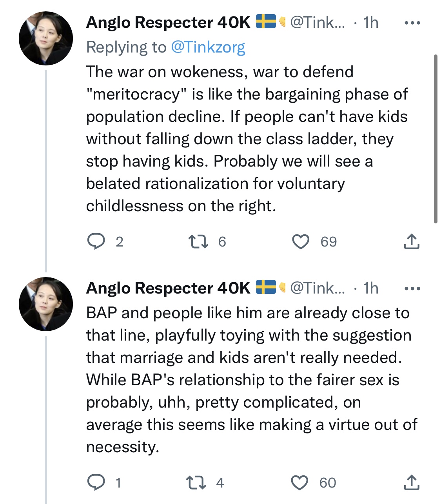
Task: Reply to the BAP tweet
Action: click(x=96, y=482)
